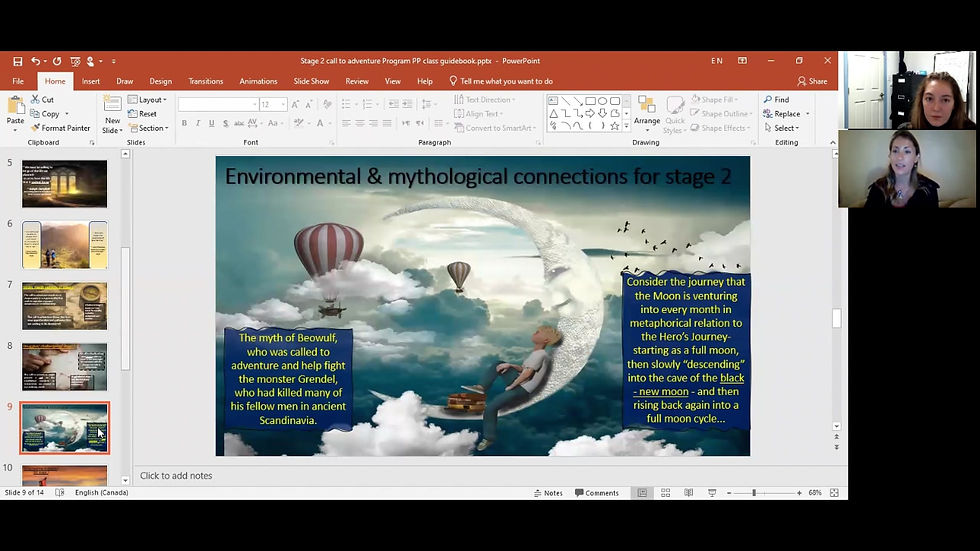Open the Arrange tool in Drawing group

coord(646,110)
